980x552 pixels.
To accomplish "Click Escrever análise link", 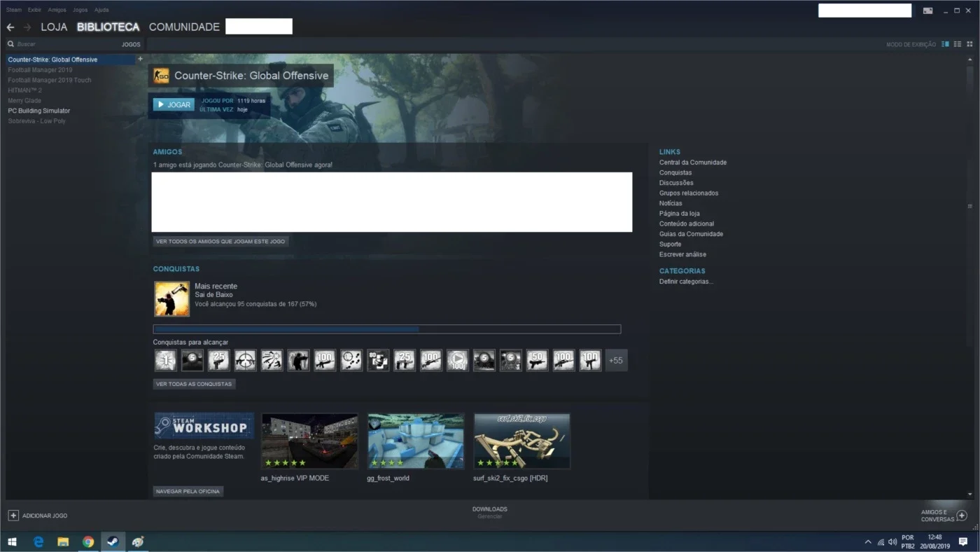I will [682, 254].
